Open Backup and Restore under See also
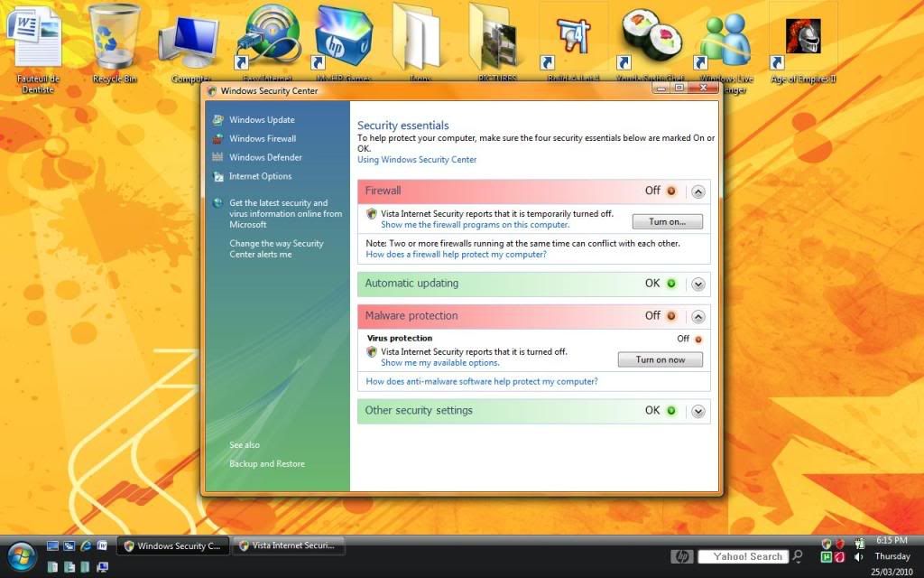924x578 pixels. [267, 464]
